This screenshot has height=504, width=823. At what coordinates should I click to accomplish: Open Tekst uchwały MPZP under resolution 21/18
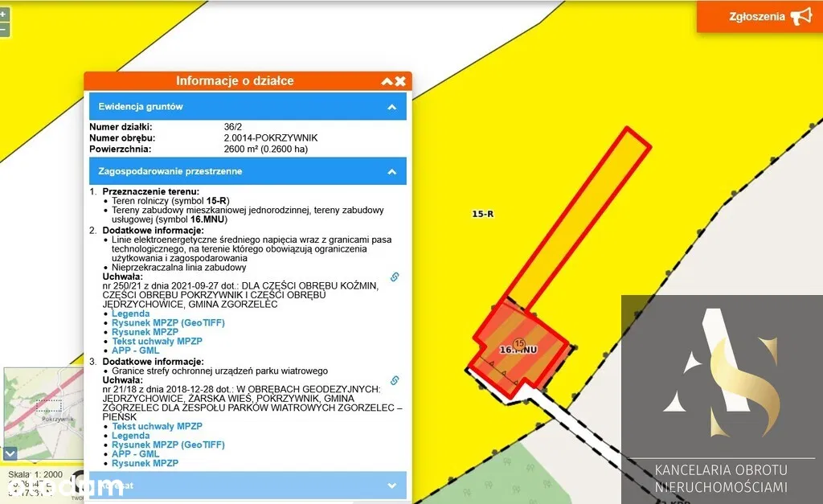point(157,426)
